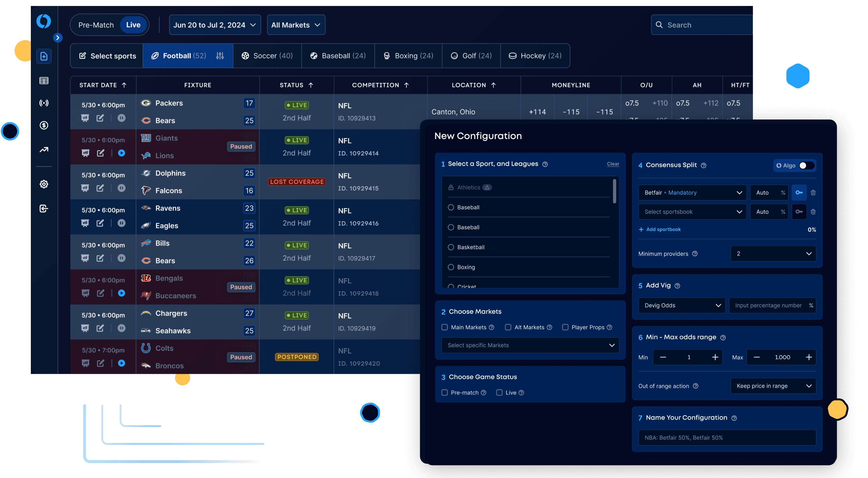Decrease the Max odds value
The height and width of the screenshot is (478, 868).
point(756,357)
